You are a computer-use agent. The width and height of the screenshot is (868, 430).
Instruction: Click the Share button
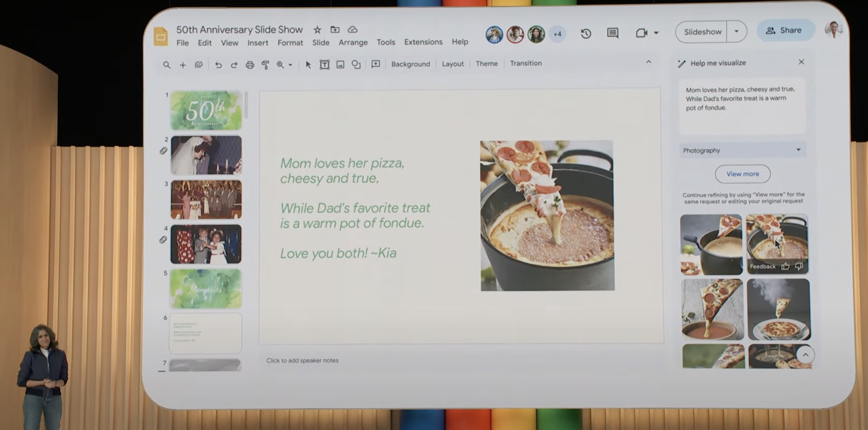click(785, 30)
